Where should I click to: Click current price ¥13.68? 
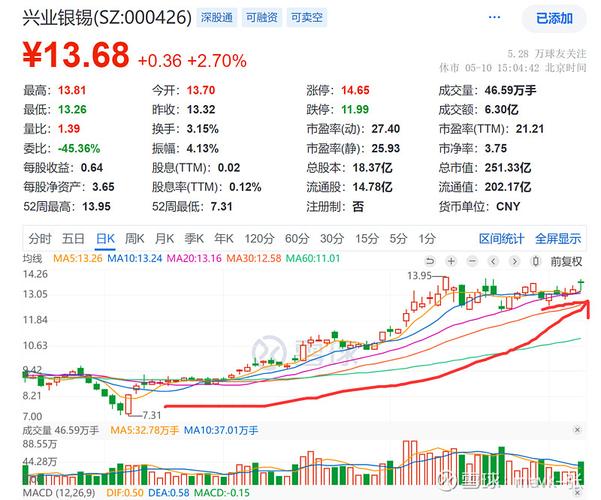pyautogui.click(x=76, y=55)
